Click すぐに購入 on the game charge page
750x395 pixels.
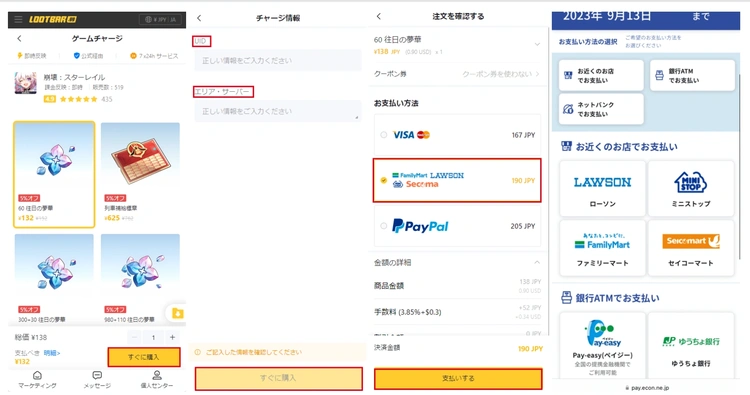pos(144,357)
